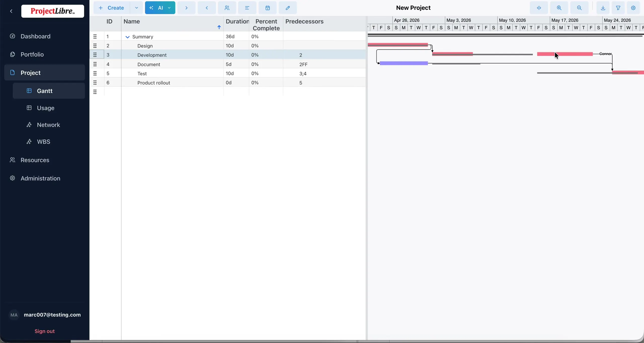This screenshot has width=644, height=343.
Task: Click the download export icon
Action: (603, 8)
